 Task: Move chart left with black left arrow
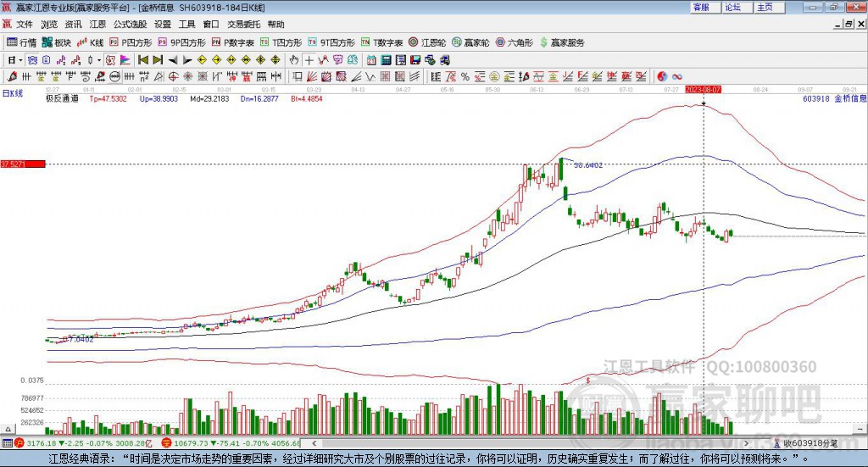pyautogui.click(x=173, y=60)
